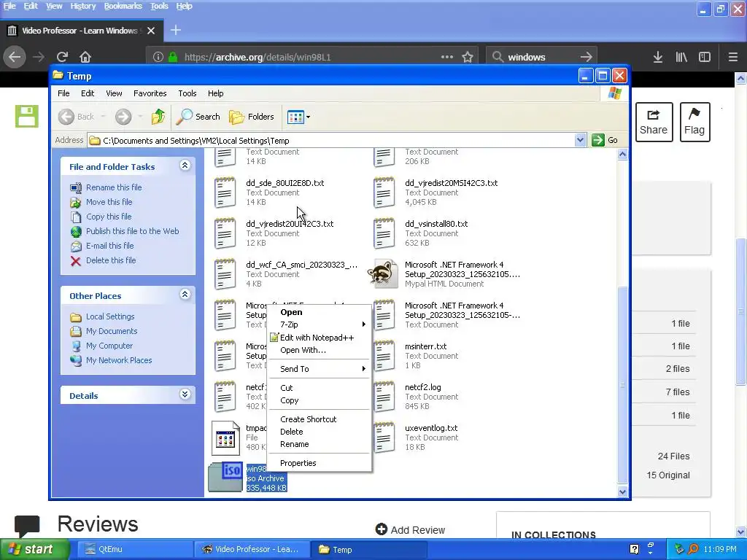Select the uxeventlog.txt file icon
The height and width of the screenshot is (560, 747).
[384, 437]
